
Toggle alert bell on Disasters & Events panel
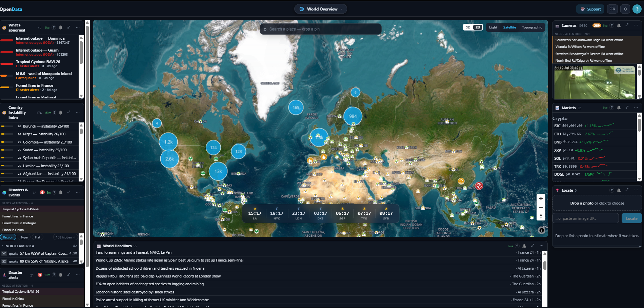click(61, 192)
